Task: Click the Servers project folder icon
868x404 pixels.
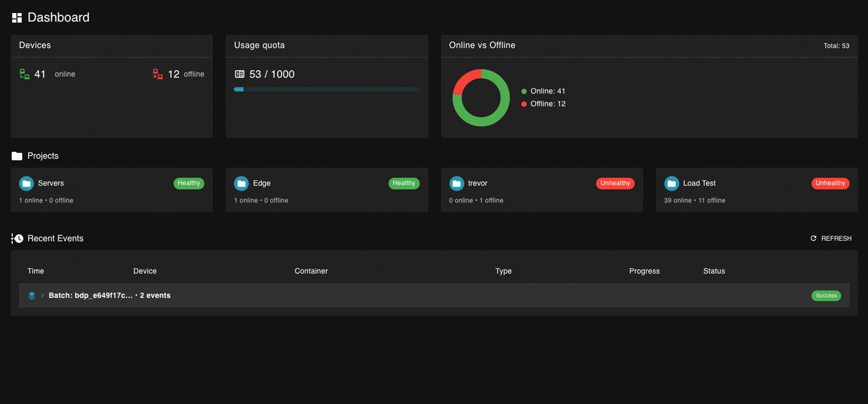Action: [26, 183]
